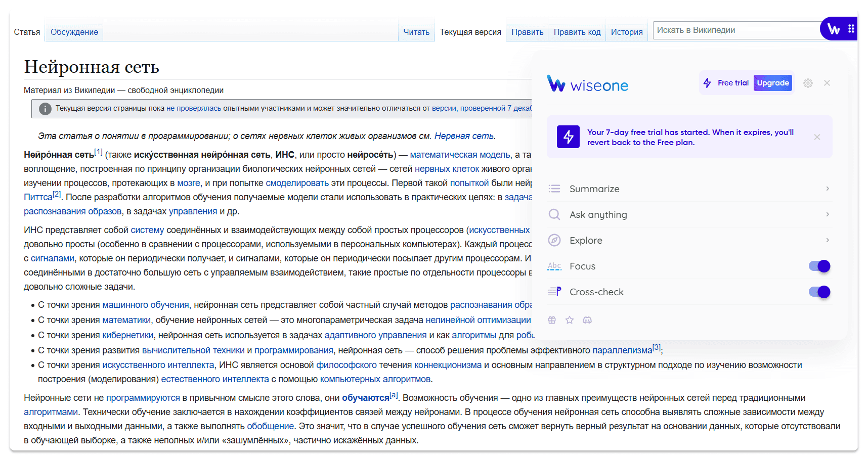Open the обучаются bold link
The image size is (868, 459).
tap(366, 398)
